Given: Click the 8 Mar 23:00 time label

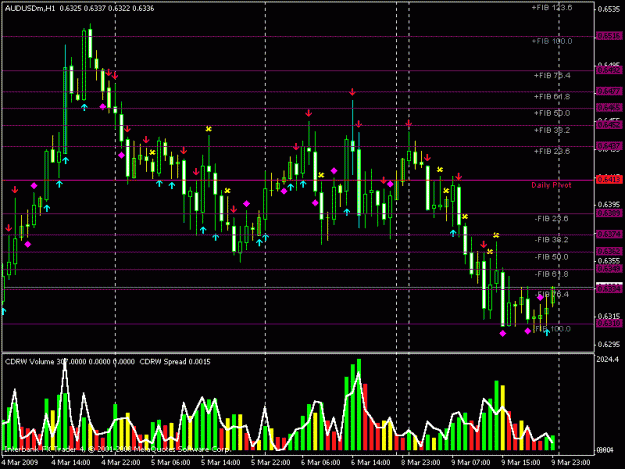Looking at the screenshot, I should 421,463.
